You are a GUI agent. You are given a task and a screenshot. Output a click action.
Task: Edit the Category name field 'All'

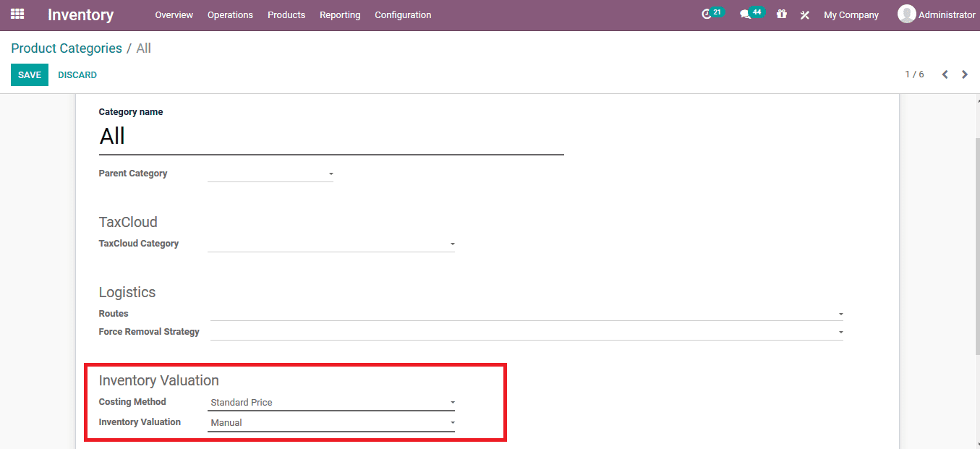pyautogui.click(x=331, y=137)
